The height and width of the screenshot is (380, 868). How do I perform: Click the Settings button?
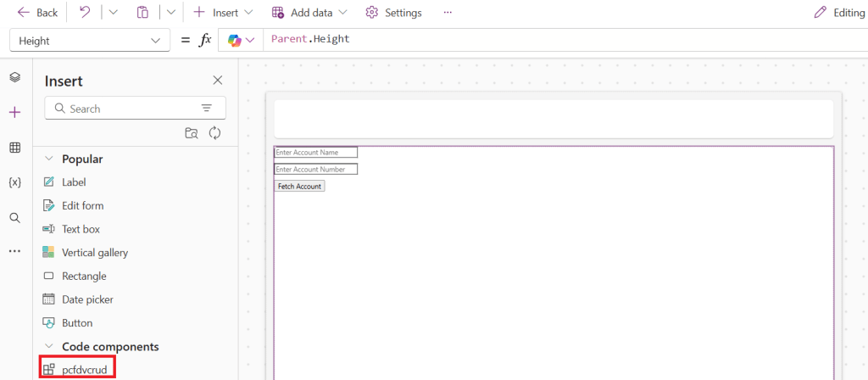[393, 13]
